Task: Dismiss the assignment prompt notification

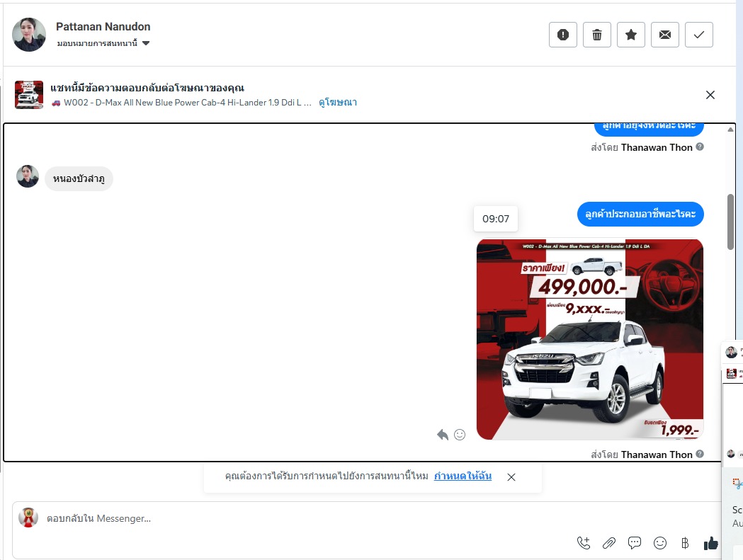Action: coord(511,477)
